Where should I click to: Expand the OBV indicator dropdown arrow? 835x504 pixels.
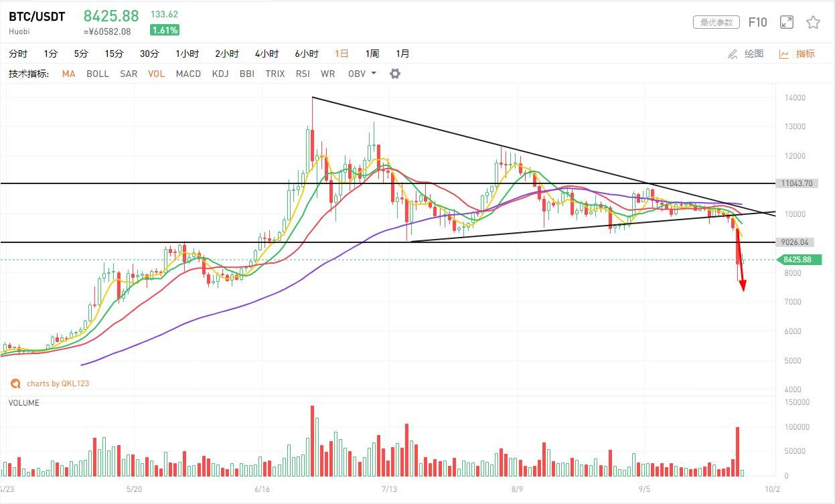(374, 74)
